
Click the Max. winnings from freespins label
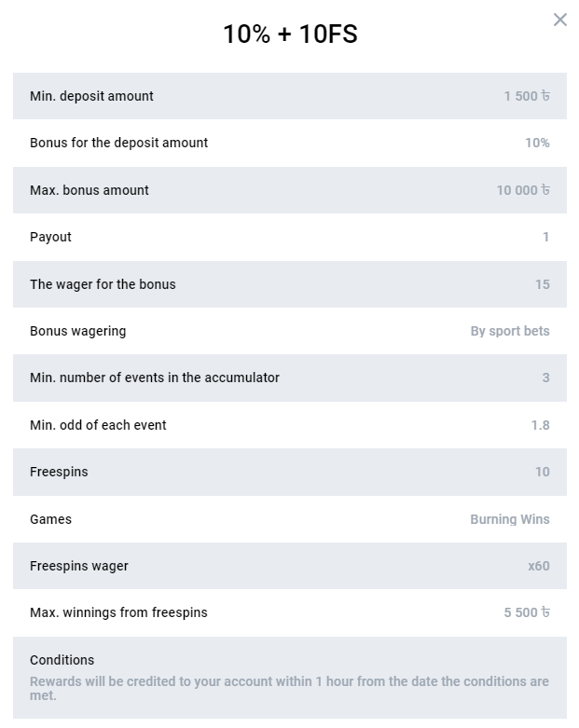pyautogui.click(x=118, y=612)
